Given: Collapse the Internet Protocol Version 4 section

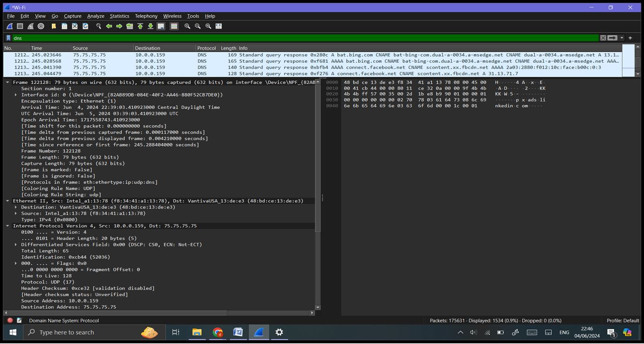Looking at the screenshot, I should coord(7,226).
